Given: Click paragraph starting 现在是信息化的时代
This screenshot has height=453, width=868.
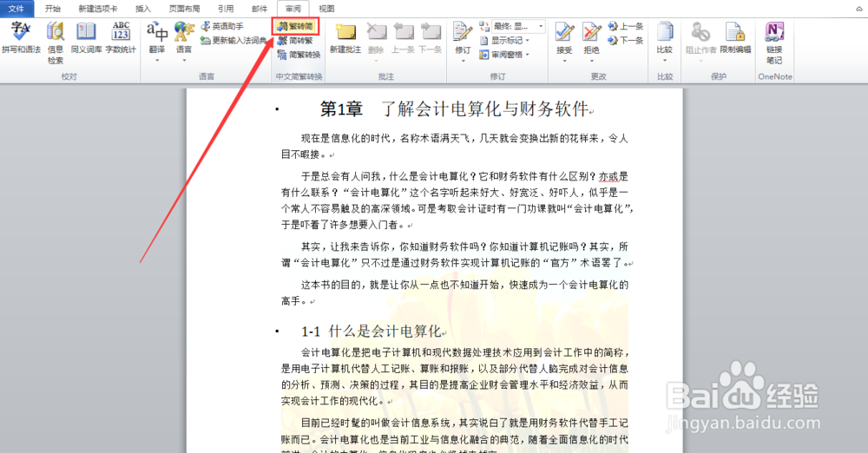Looking at the screenshot, I should pyautogui.click(x=455, y=146).
